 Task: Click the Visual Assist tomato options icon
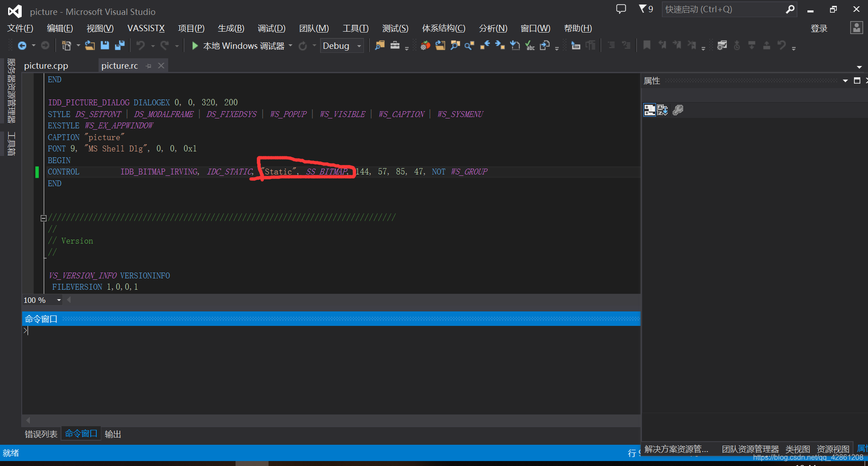(x=425, y=45)
